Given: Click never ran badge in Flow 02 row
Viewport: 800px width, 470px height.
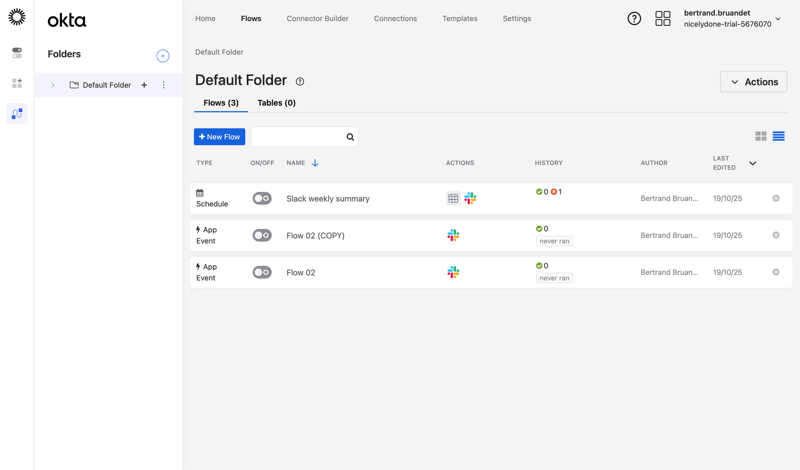Looking at the screenshot, I should click(x=555, y=278).
